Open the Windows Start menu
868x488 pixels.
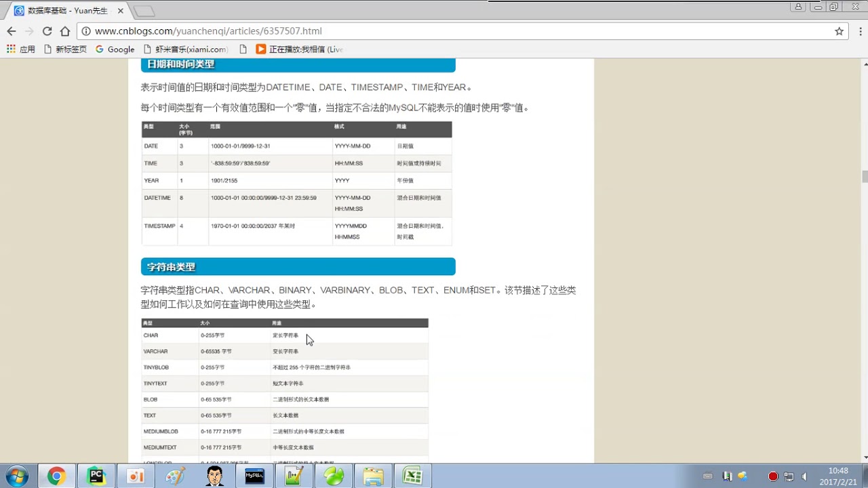point(16,476)
